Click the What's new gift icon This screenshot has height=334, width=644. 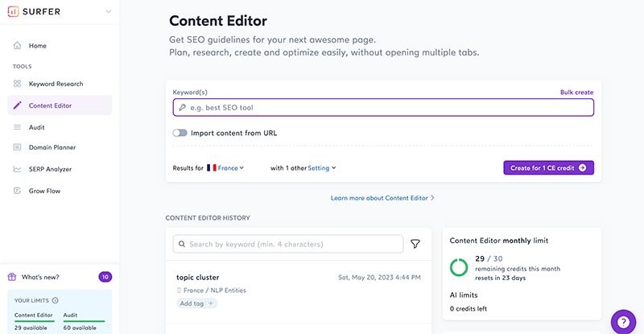point(12,277)
